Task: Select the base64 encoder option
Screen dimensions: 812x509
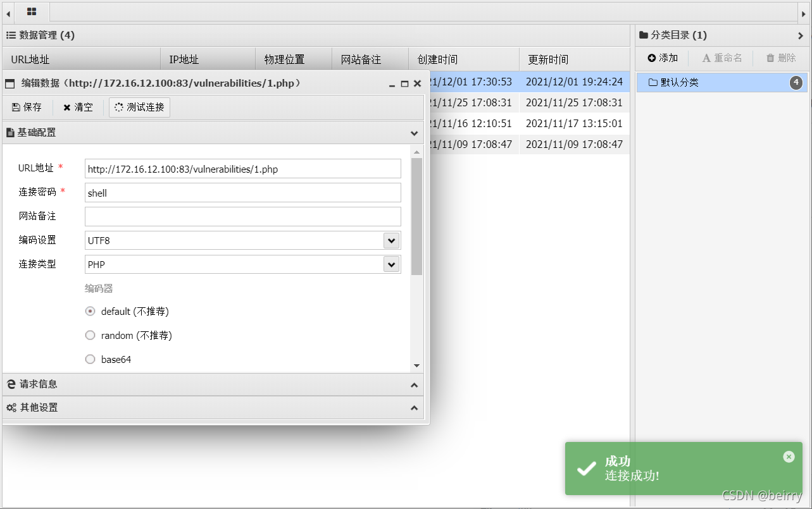Action: [x=90, y=359]
